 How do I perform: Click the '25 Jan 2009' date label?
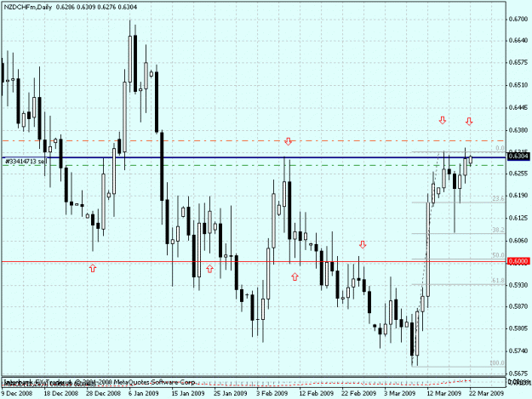[x=230, y=393]
